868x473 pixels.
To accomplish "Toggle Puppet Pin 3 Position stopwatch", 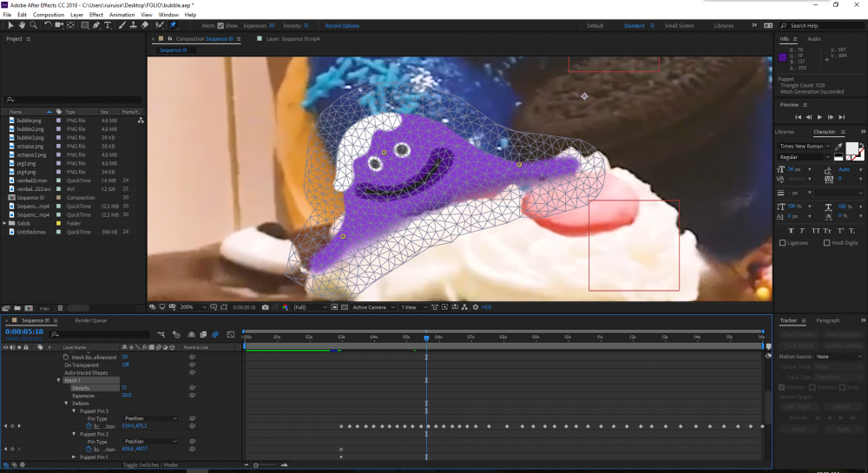I will pos(89,426).
